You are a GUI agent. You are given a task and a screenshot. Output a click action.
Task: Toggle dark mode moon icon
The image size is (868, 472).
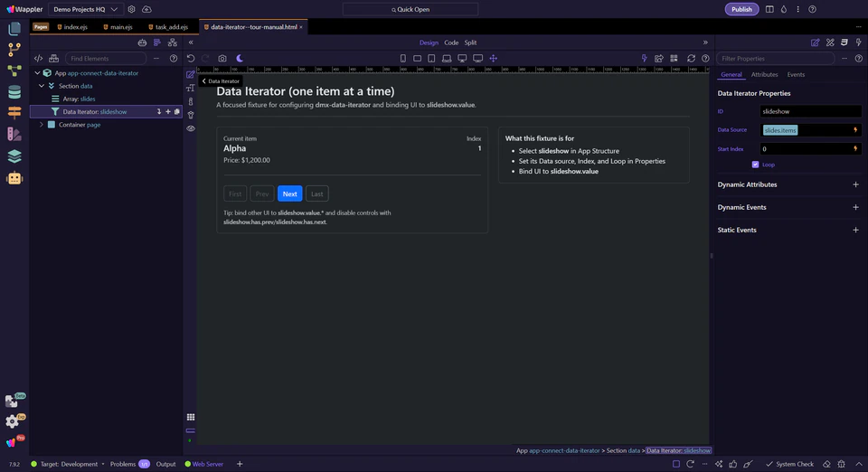[240, 58]
